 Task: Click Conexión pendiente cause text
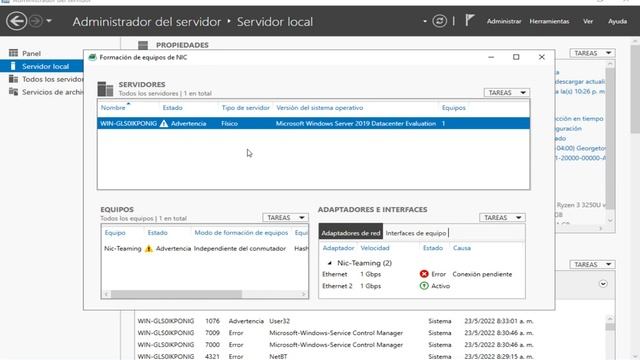point(482,274)
